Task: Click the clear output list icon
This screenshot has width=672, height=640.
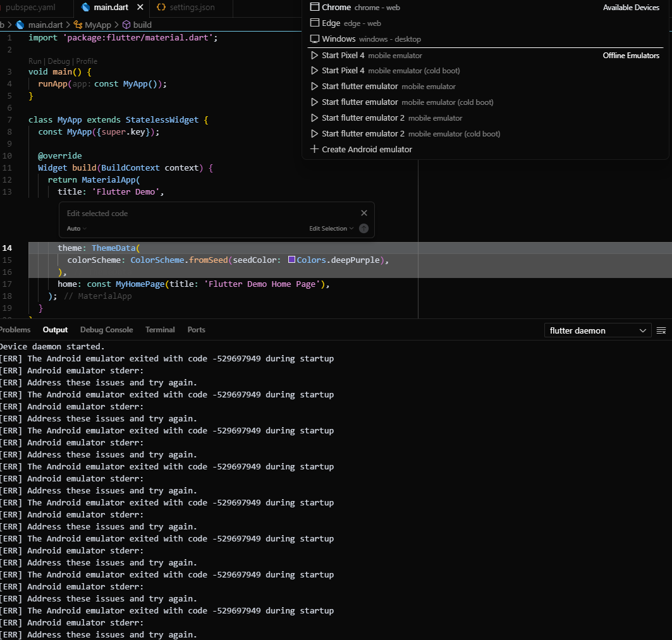Action: pos(661,330)
